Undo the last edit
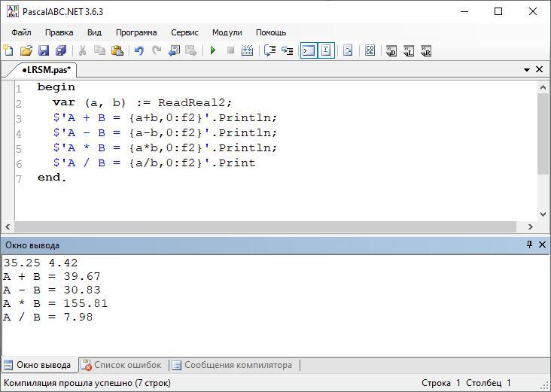 tap(139, 51)
